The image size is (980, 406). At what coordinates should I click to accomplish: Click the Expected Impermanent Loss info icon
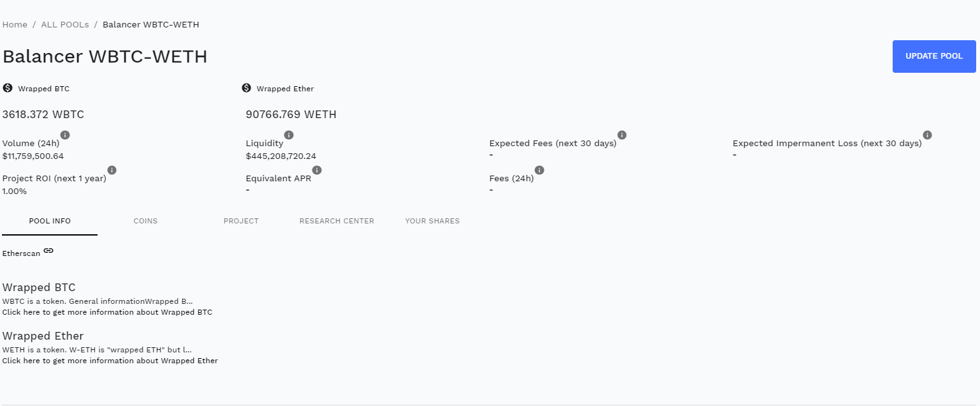pyautogui.click(x=928, y=135)
